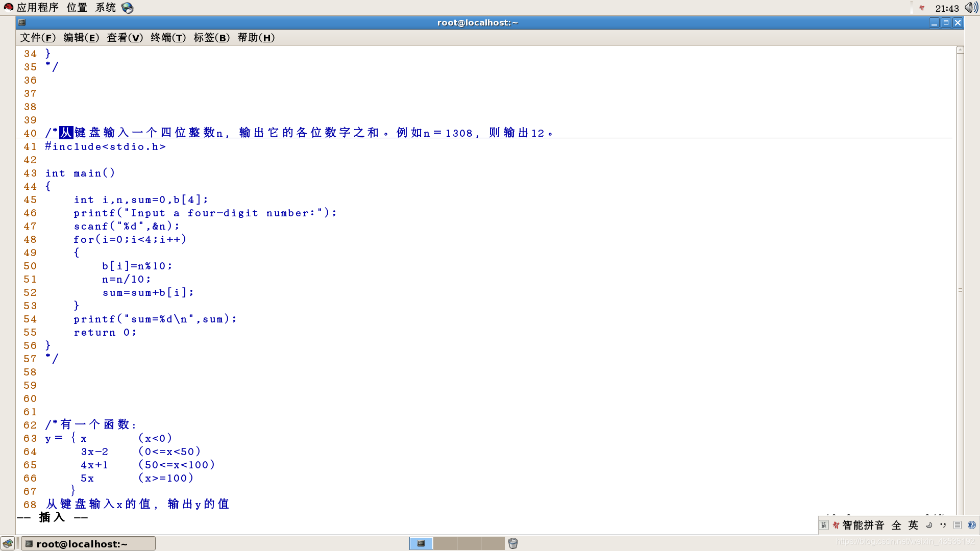Viewport: 980px width, 551px height.
Task: Click the vertical scrollbar handle
Action: (x=960, y=290)
